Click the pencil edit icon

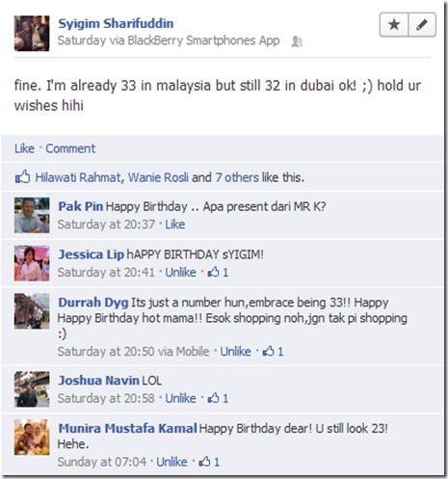[422, 24]
